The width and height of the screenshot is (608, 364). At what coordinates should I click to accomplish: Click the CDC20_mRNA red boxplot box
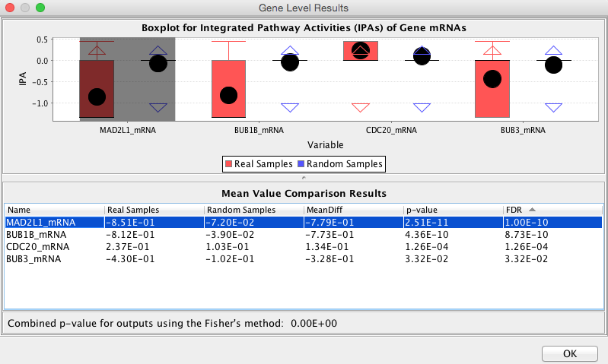coord(360,51)
